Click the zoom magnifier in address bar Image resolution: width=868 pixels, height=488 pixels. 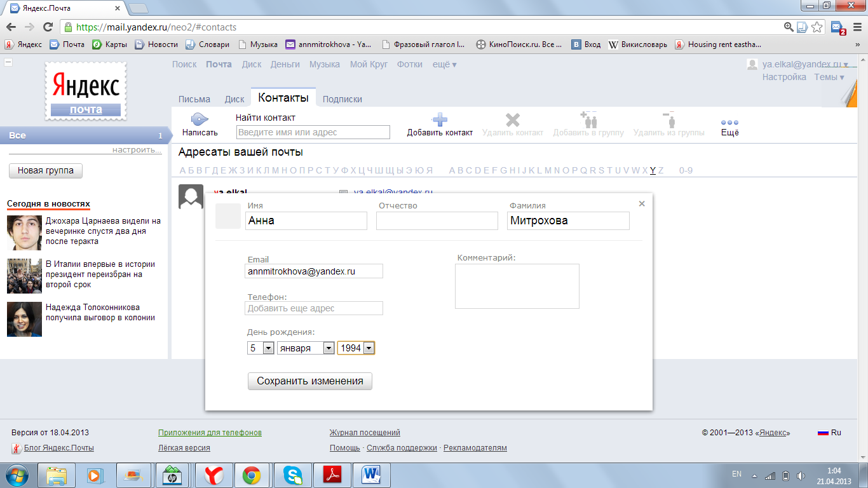coord(789,27)
